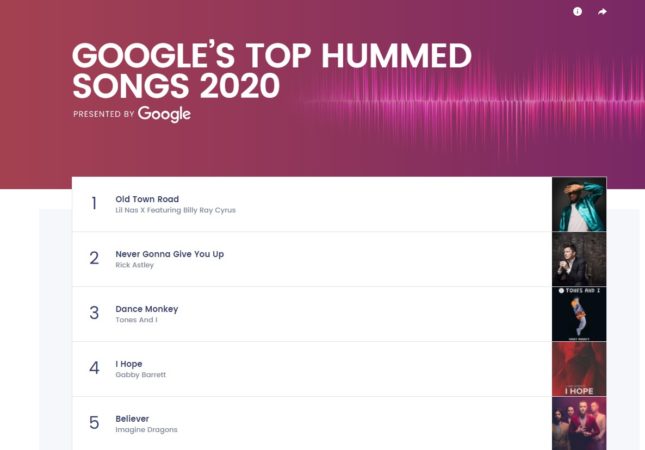645x450 pixels.
Task: Click the rank number 1 entry
Action: (x=94, y=203)
